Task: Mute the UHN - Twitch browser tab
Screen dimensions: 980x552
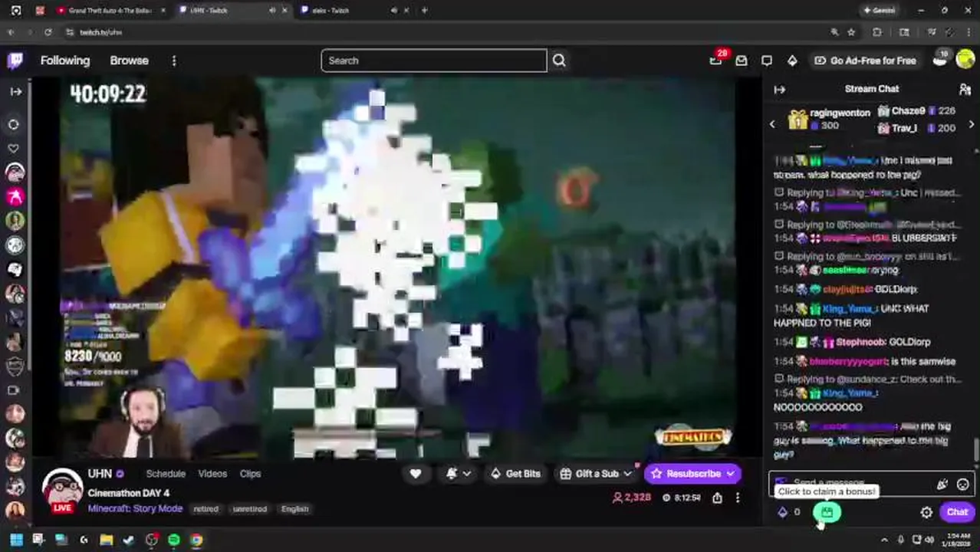Action: (x=273, y=11)
